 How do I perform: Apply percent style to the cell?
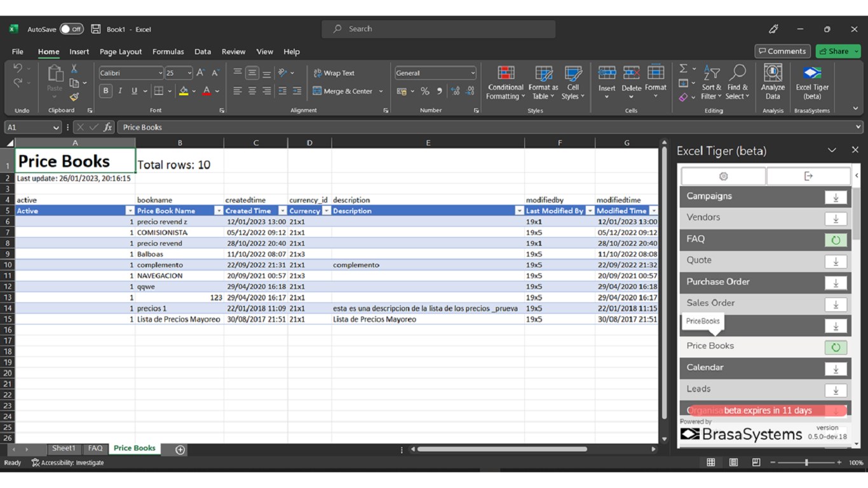pos(424,91)
